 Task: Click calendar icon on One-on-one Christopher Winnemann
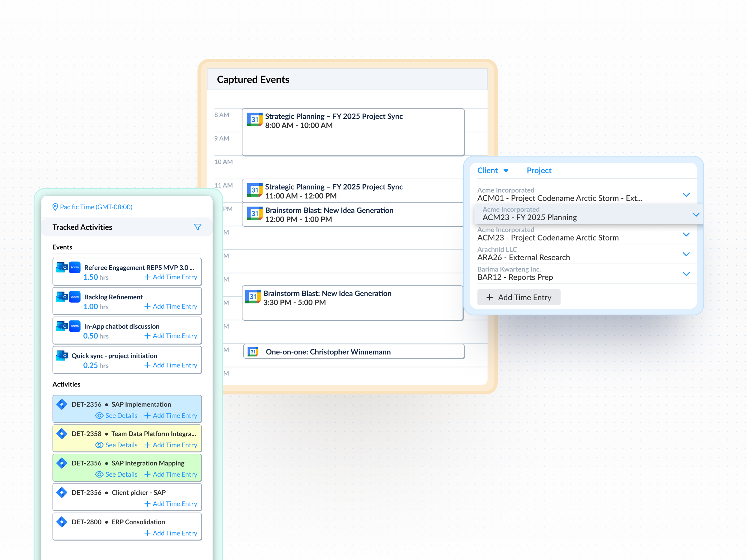click(x=253, y=352)
